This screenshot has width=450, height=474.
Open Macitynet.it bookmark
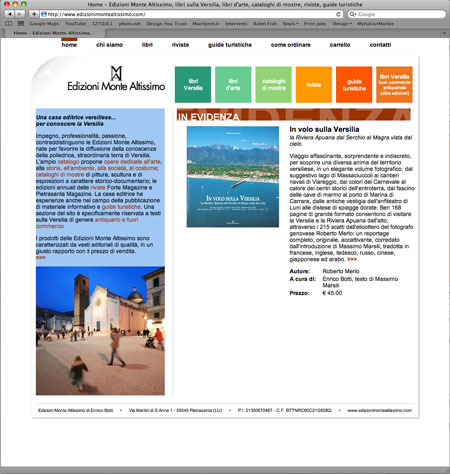pos(206,24)
